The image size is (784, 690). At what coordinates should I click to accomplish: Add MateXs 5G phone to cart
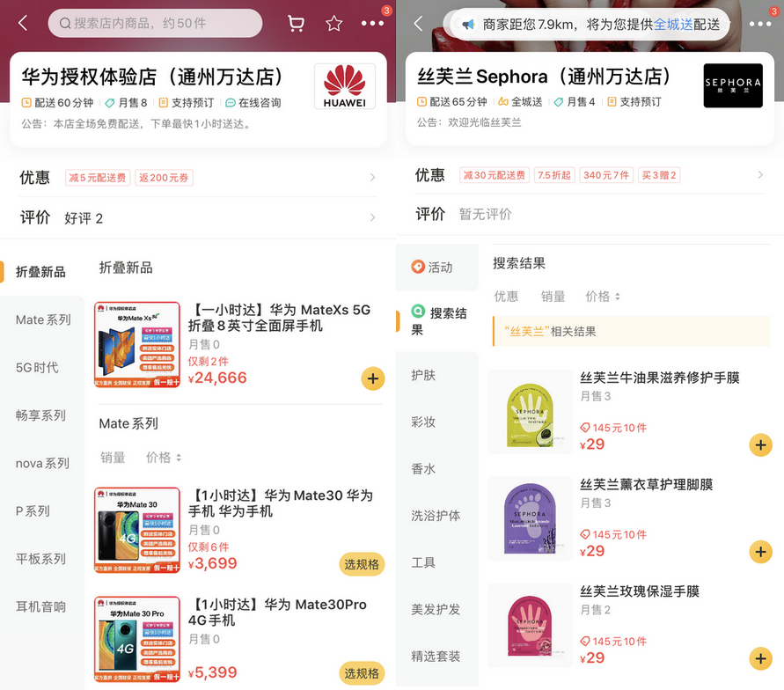pos(373,378)
